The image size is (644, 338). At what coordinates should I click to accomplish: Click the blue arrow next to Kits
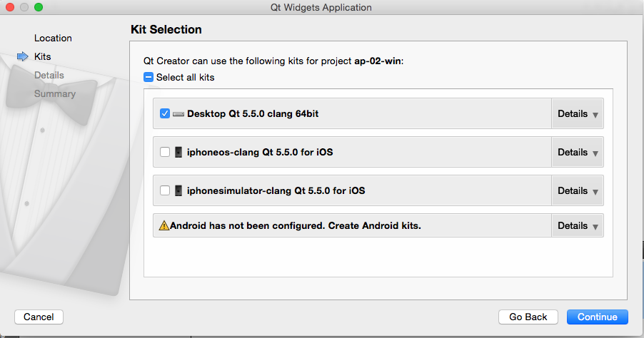[x=23, y=56]
